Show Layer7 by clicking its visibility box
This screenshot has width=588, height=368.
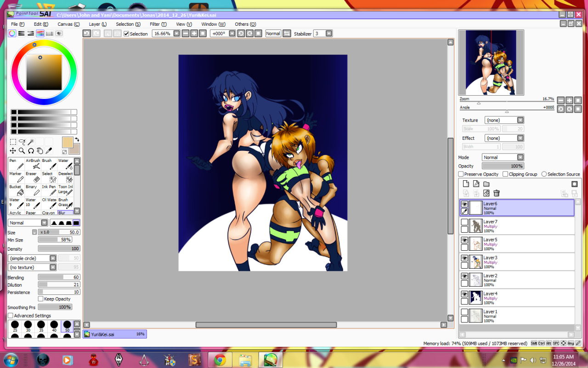(x=464, y=222)
